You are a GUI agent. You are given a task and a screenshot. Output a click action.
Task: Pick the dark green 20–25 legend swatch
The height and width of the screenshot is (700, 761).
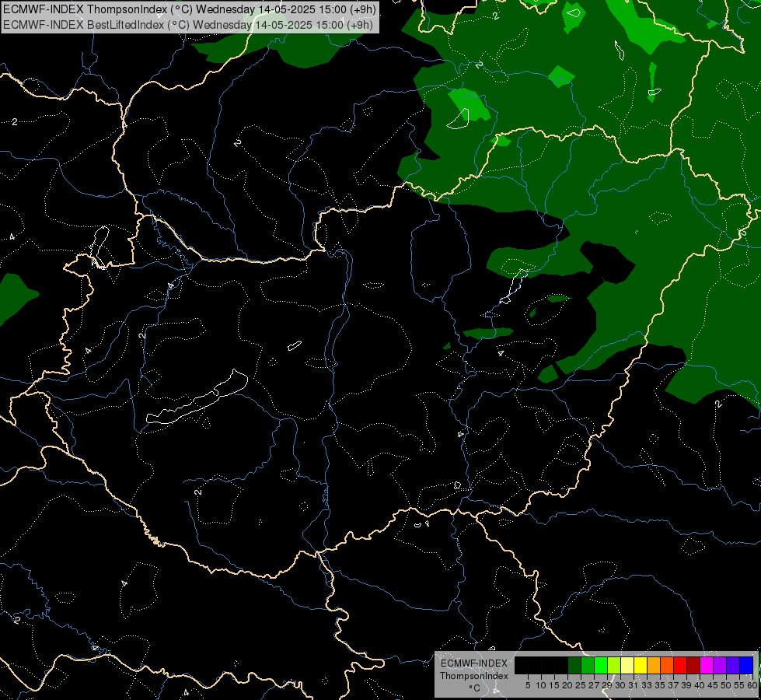[x=574, y=665]
